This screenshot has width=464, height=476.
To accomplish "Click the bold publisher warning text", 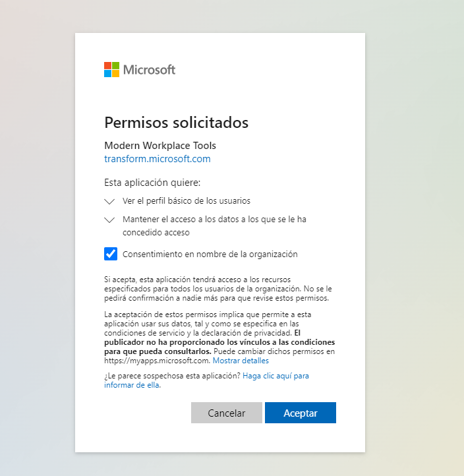I will (x=219, y=342).
